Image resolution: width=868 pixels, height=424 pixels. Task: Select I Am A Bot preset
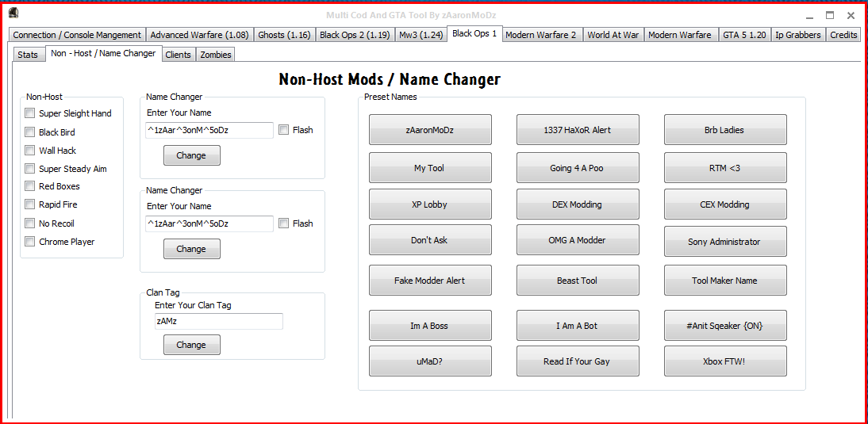(578, 326)
